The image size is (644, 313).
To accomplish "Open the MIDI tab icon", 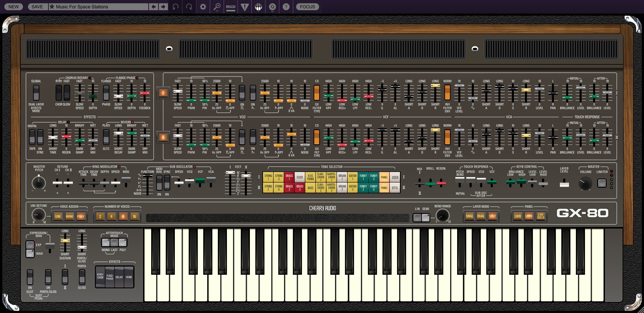I will tap(231, 7).
